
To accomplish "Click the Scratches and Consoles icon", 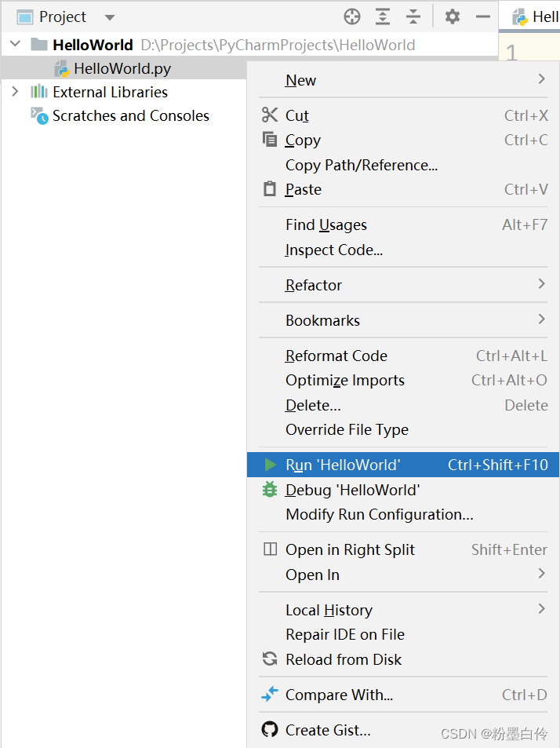I will tap(39, 115).
